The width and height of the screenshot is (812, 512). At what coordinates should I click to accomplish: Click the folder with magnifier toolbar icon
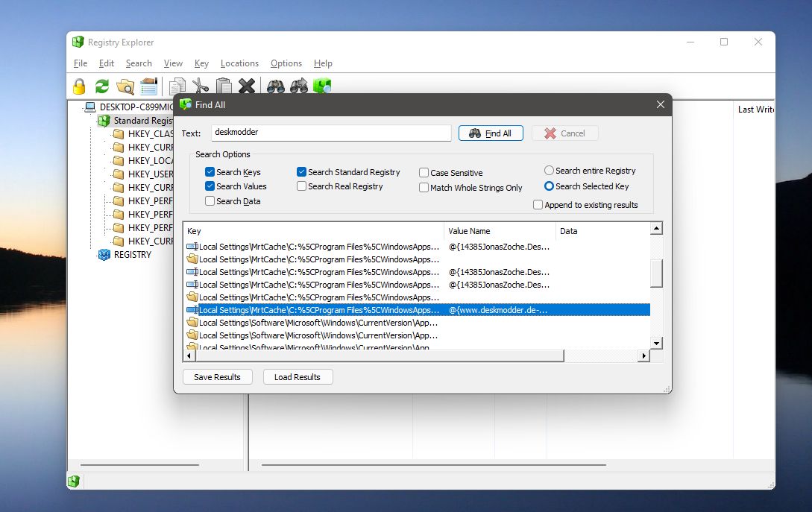[x=125, y=86]
